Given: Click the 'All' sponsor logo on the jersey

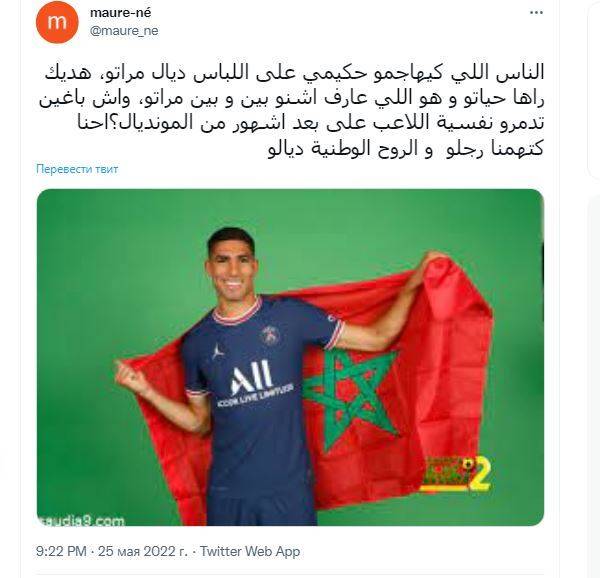Looking at the screenshot, I should pyautogui.click(x=251, y=376).
